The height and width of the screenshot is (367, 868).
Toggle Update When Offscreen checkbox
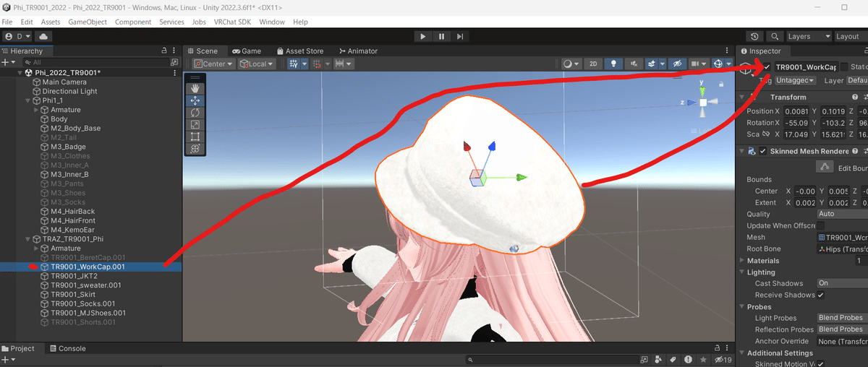821,225
